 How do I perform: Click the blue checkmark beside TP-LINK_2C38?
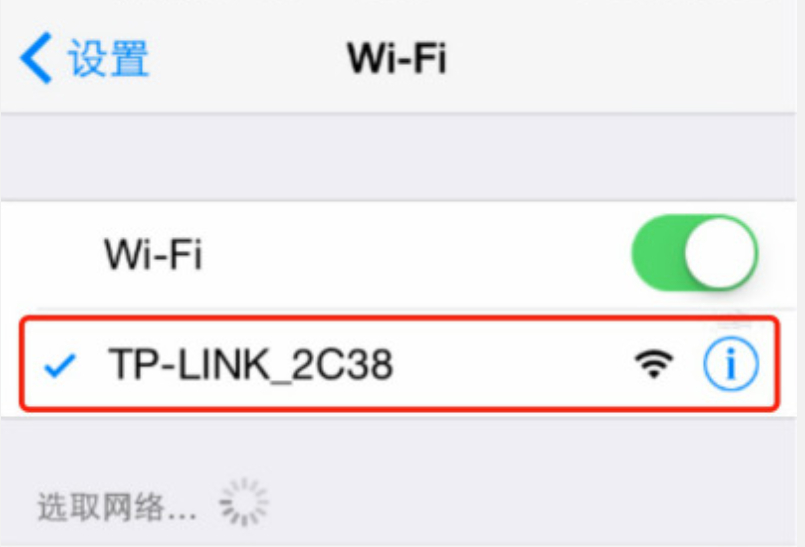click(x=60, y=365)
